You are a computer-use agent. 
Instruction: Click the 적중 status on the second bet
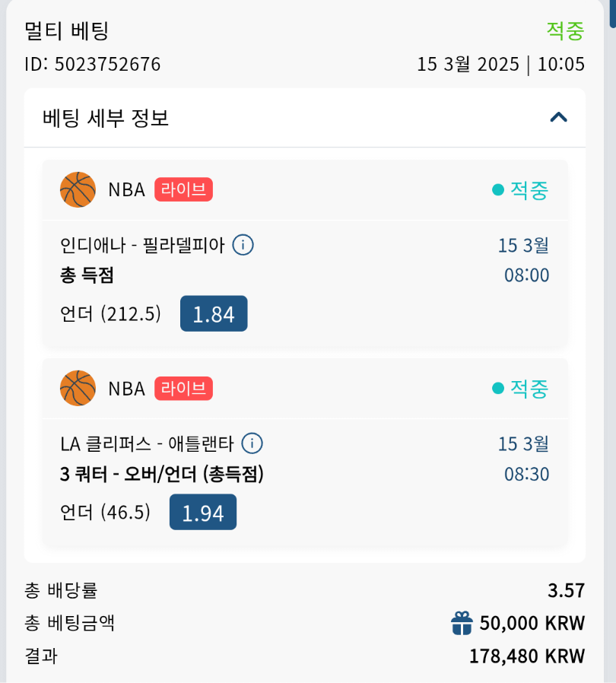coord(529,388)
